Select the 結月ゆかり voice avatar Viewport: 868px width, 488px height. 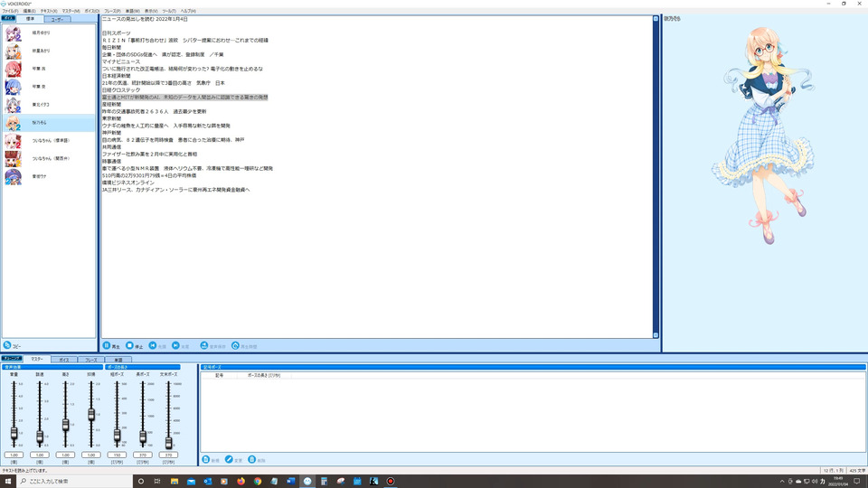[x=13, y=33]
